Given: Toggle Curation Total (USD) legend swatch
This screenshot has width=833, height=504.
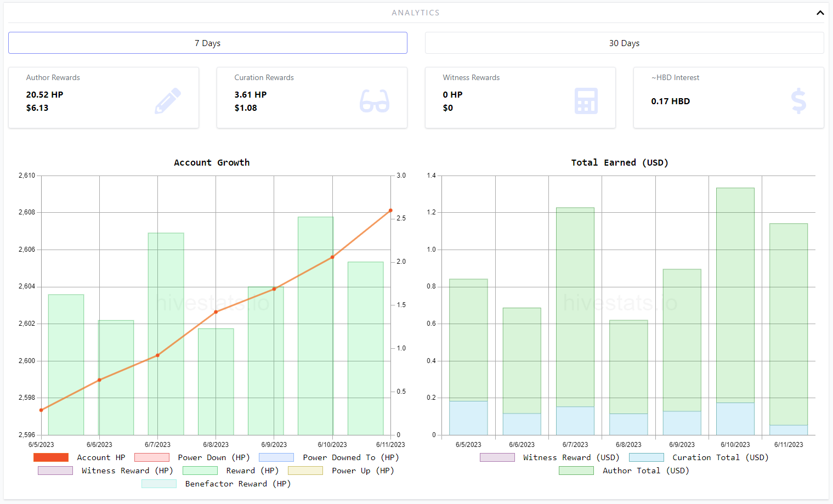Looking at the screenshot, I should [647, 457].
